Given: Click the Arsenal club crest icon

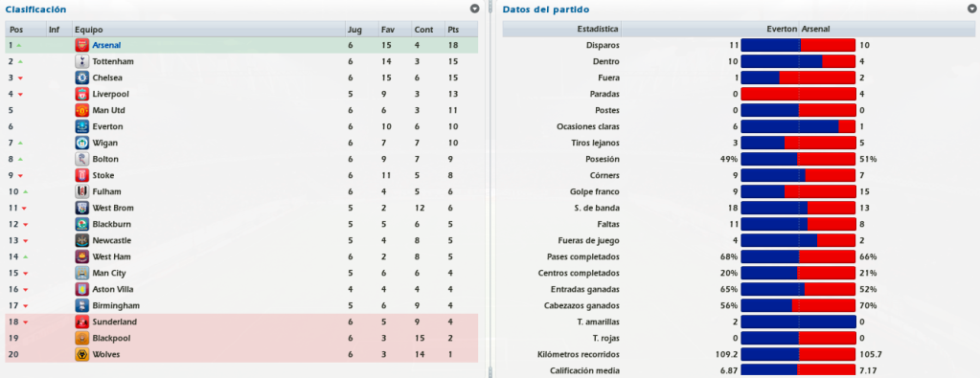Looking at the screenshot, I should click(81, 45).
